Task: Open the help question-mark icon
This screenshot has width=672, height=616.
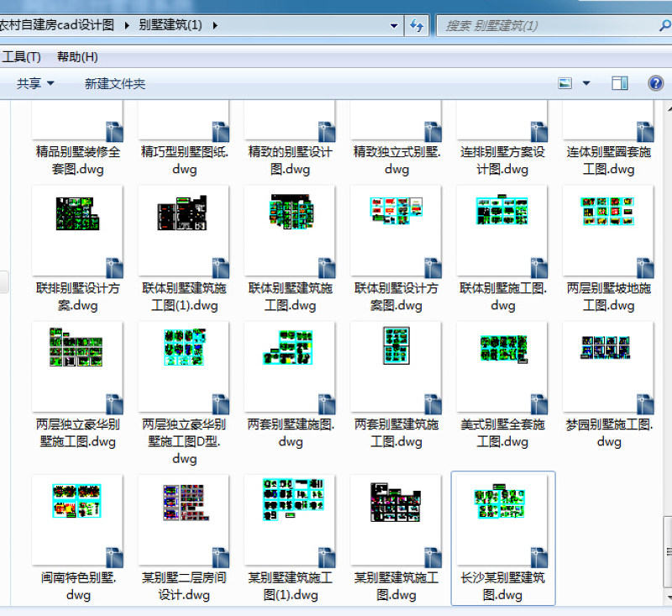Action: pyautogui.click(x=656, y=83)
